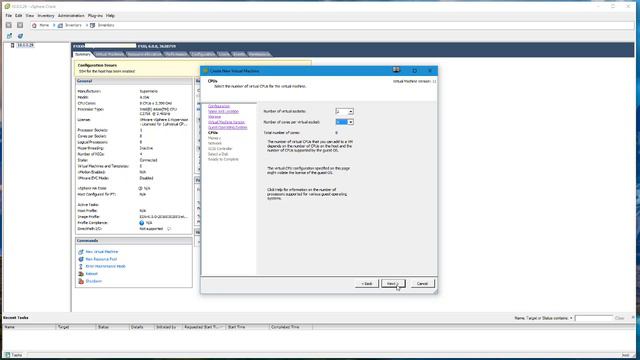Click the Cancel button in wizard
640x360 pixels.
point(422,284)
